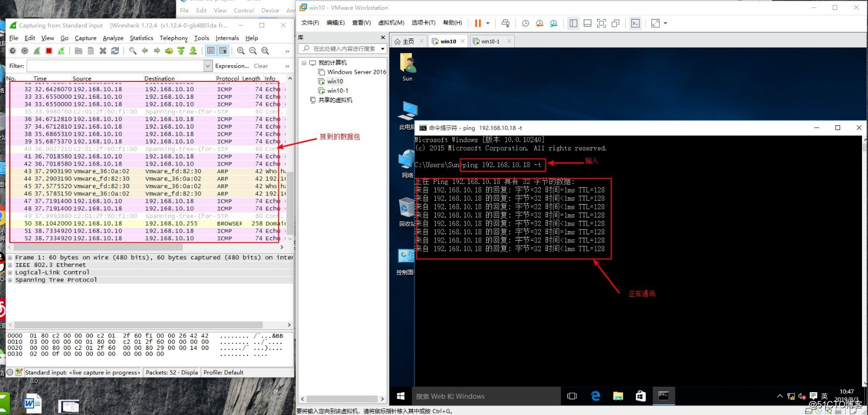Screen dimensions: 868x415
Task: Select packet 50 BROWSER row
Action: [x=148, y=224]
